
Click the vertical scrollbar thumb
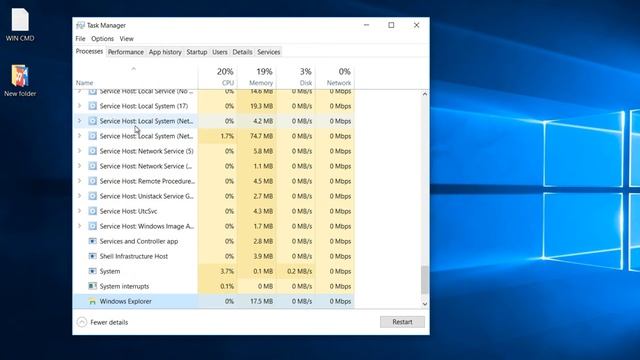click(x=424, y=280)
